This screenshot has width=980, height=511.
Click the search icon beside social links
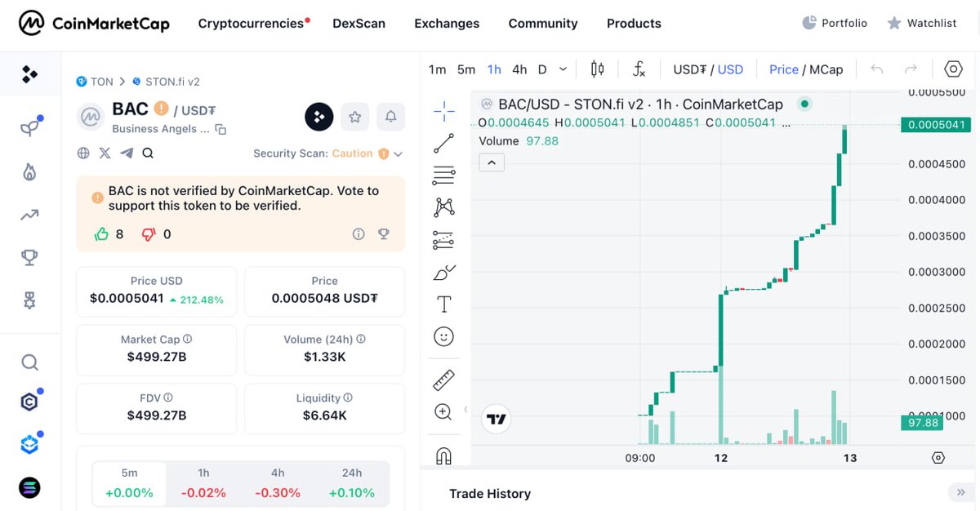[x=148, y=153]
